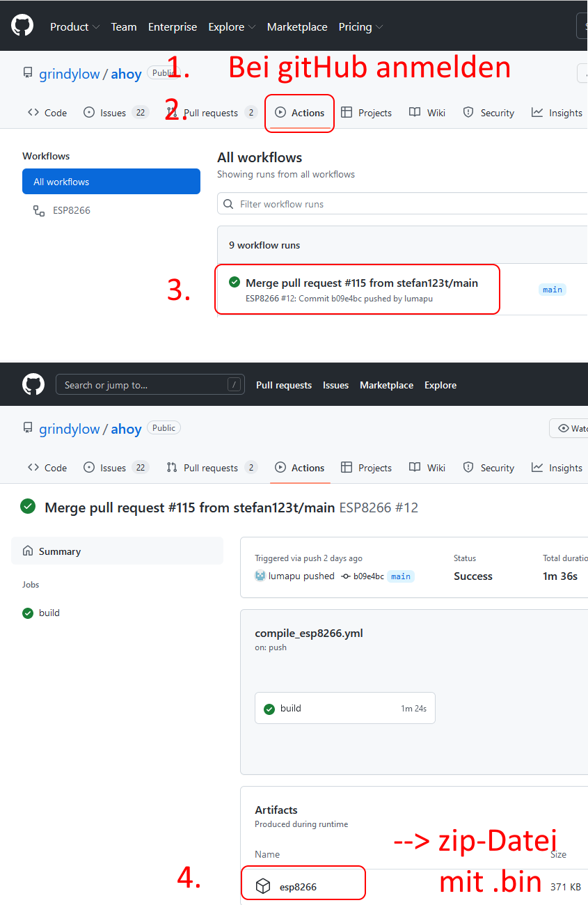Open the build job under Jobs
The width and height of the screenshot is (588, 905).
point(49,613)
